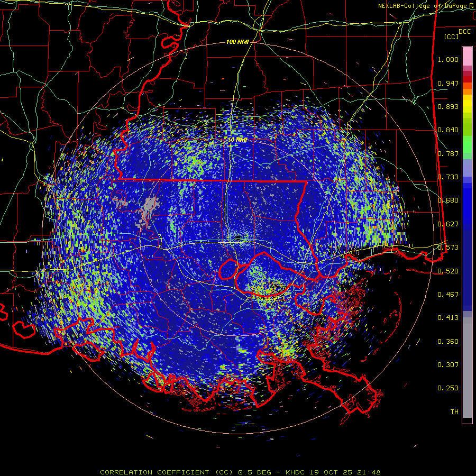
Task: Click the 0.413 scale value
Action: [448, 318]
